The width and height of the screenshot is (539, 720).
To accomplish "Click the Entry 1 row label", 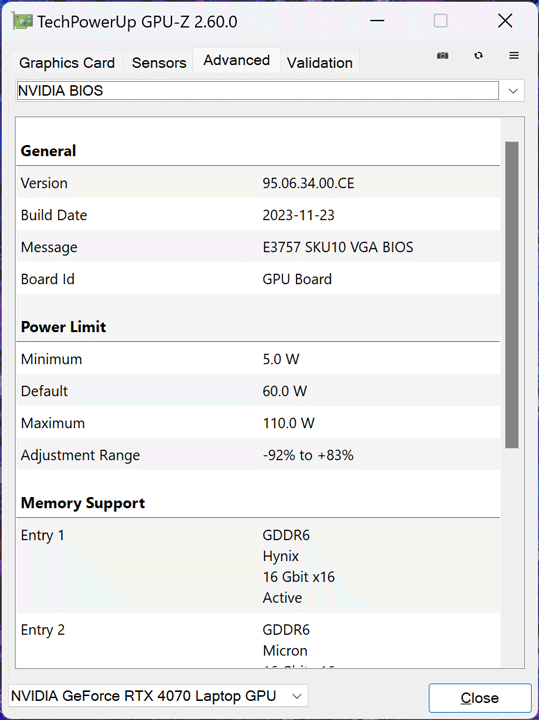I will pos(42,535).
